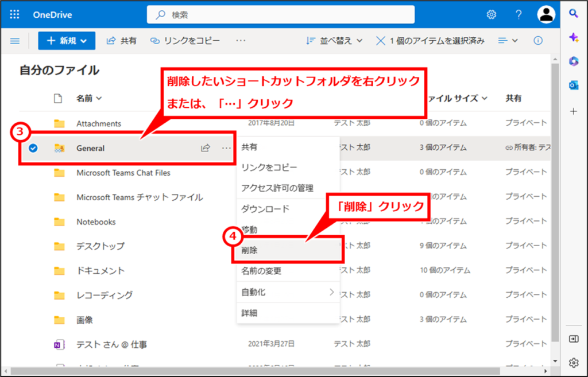
Task: Click the リンクをコピー toolbar button
Action: click(185, 41)
